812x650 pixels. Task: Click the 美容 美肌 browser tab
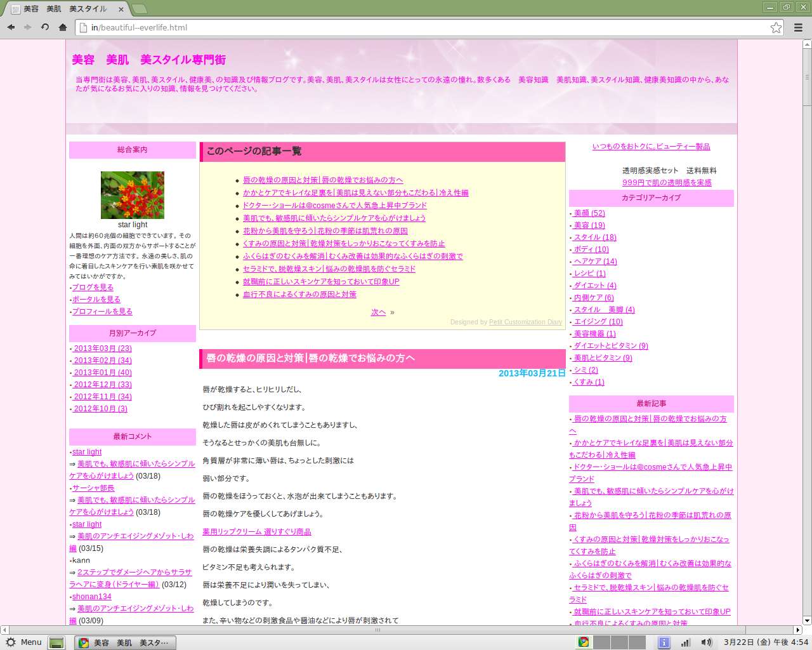tap(65, 10)
